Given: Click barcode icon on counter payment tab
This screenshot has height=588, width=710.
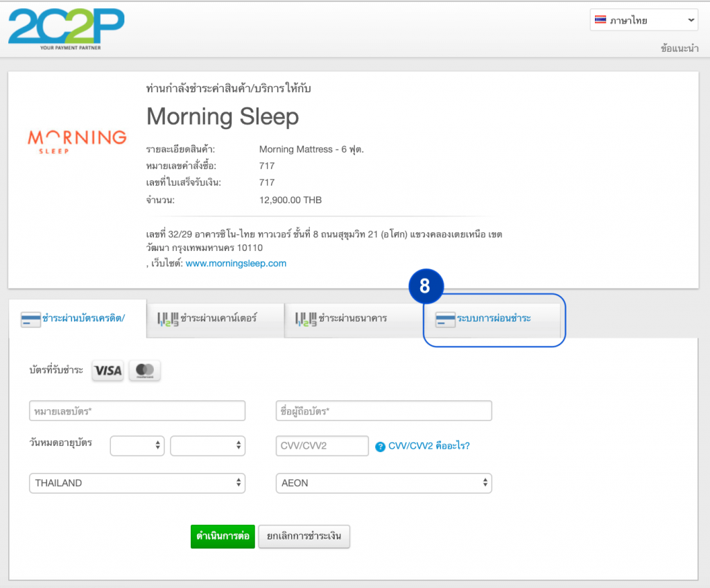Looking at the screenshot, I should point(168,320).
